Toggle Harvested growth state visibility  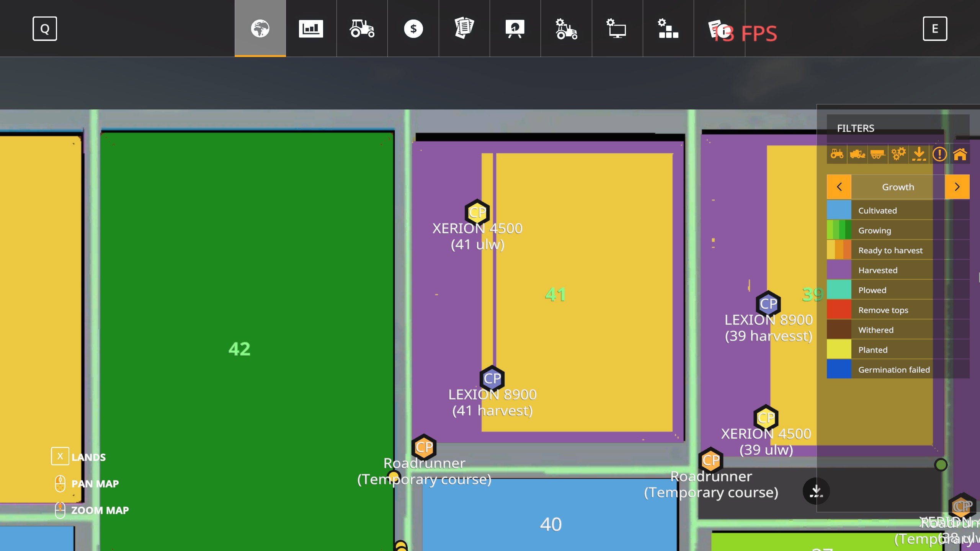(878, 270)
